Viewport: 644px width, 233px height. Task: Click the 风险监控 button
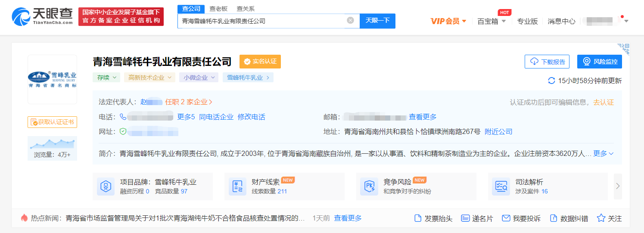point(600,62)
